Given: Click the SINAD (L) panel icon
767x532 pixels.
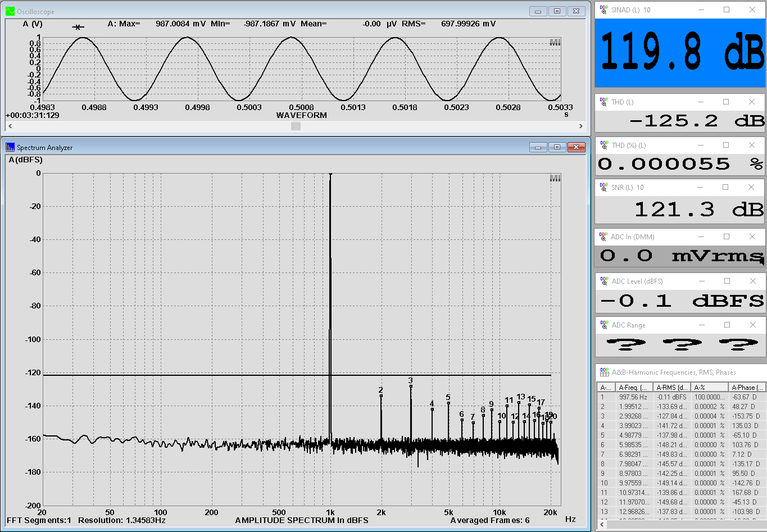Looking at the screenshot, I should (x=604, y=10).
